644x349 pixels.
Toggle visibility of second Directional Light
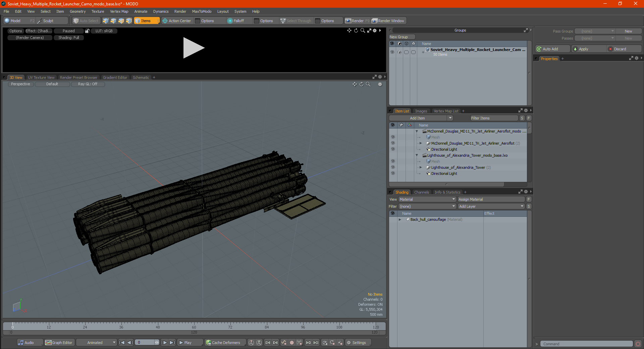(x=393, y=173)
